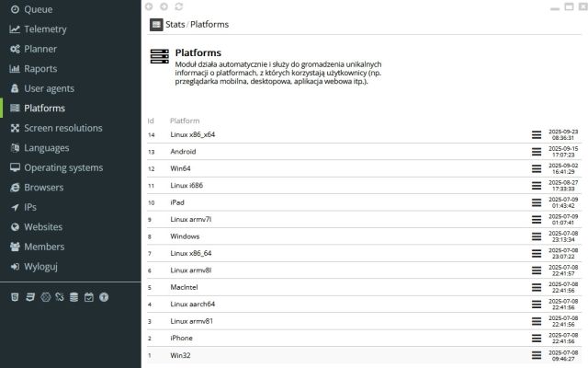The width and height of the screenshot is (588, 368).
Task: Click the HTML5 icon in sidebar footer
Action: click(x=15, y=297)
